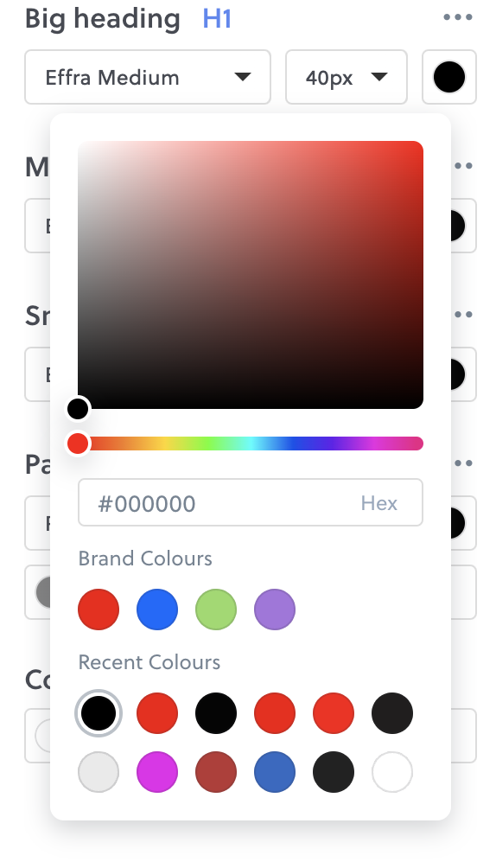Viewport: 496px width, 868px height.
Task: Choose the brown-red recent colour
Action: [216, 772]
